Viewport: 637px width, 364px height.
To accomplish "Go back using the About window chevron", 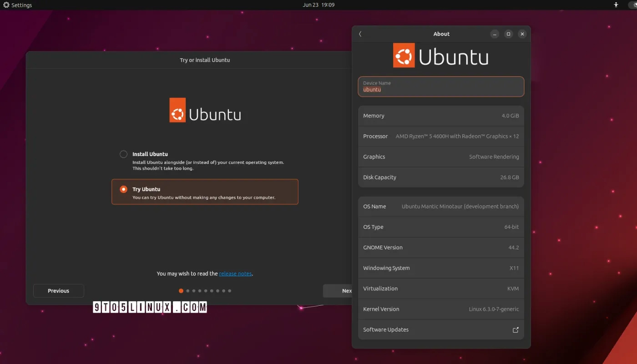I will tap(360, 34).
